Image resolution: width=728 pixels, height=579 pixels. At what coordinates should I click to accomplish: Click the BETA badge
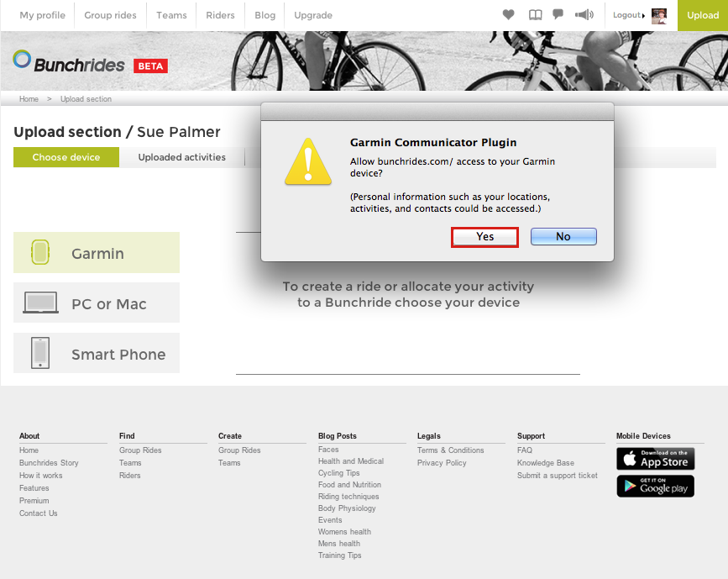pyautogui.click(x=150, y=66)
